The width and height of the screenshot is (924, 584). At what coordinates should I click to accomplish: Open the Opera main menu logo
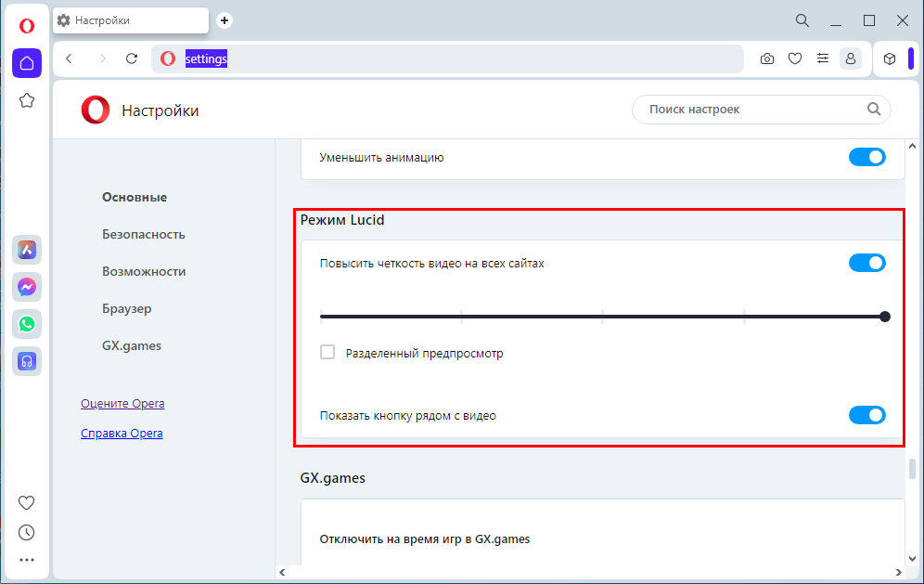[x=27, y=26]
